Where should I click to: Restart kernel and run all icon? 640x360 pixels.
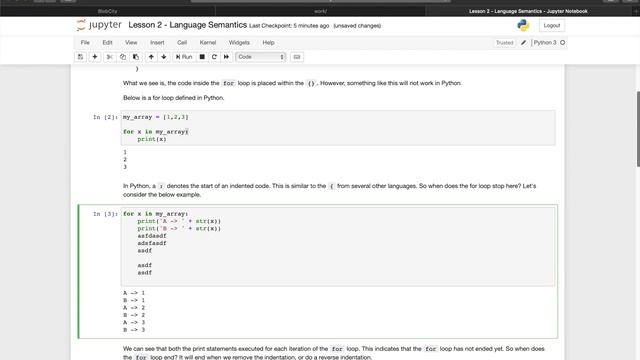tap(227, 57)
